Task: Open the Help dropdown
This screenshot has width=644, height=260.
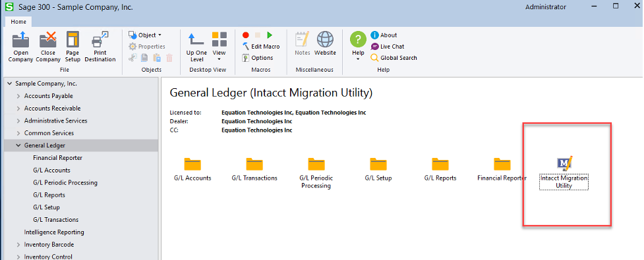Action: (x=358, y=47)
